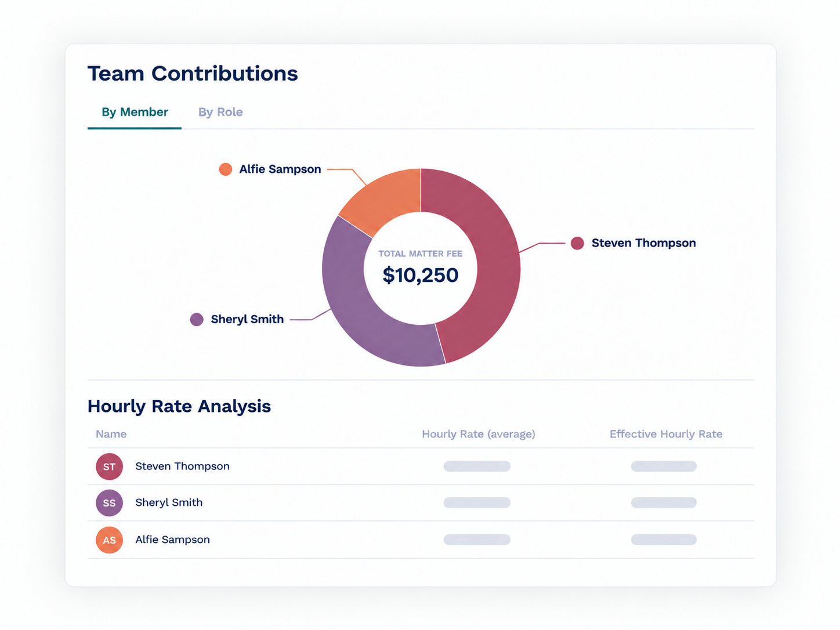Click Sheryl Smith's SS avatar icon
This screenshot has width=840, height=630.
point(109,503)
